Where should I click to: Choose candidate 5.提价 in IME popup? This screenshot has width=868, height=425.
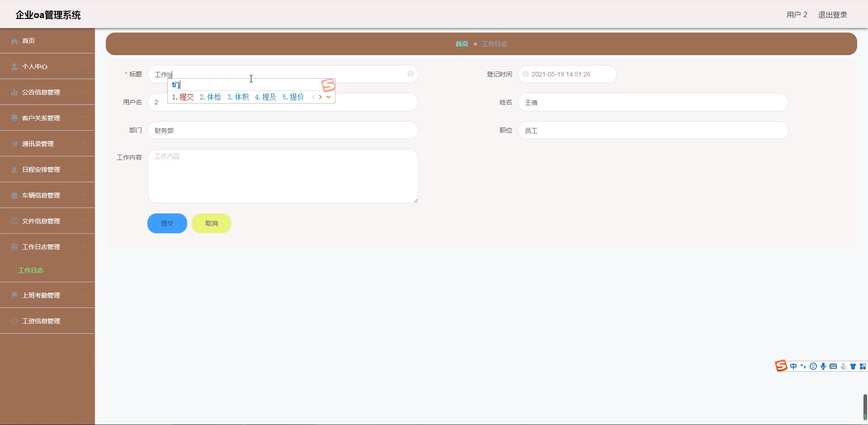point(293,97)
